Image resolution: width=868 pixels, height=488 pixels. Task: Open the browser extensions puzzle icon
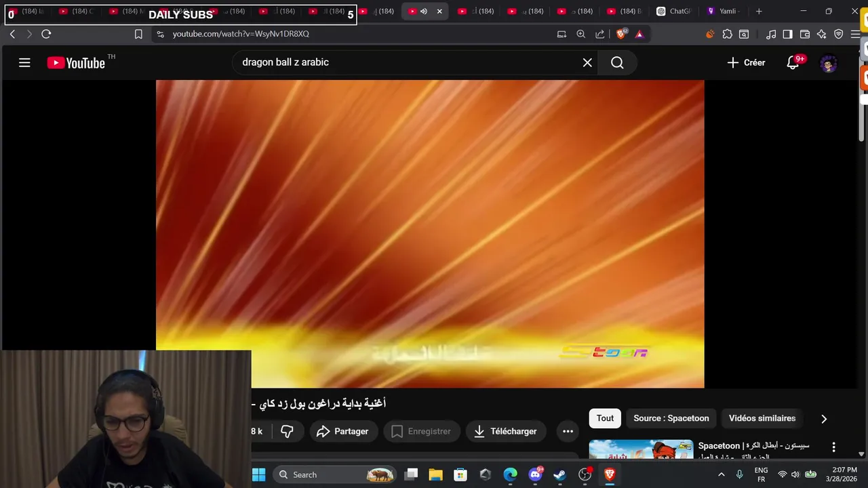coord(727,34)
